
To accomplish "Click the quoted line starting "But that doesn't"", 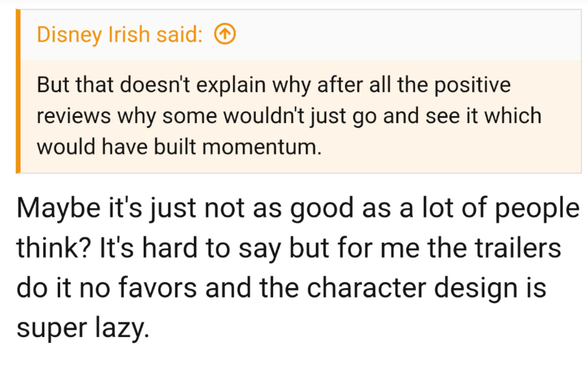I will (x=273, y=85).
